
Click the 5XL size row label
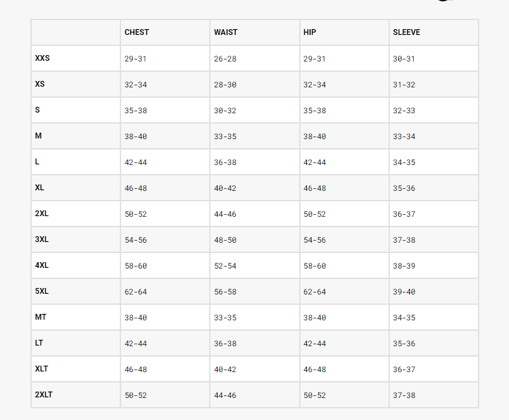[x=41, y=291]
